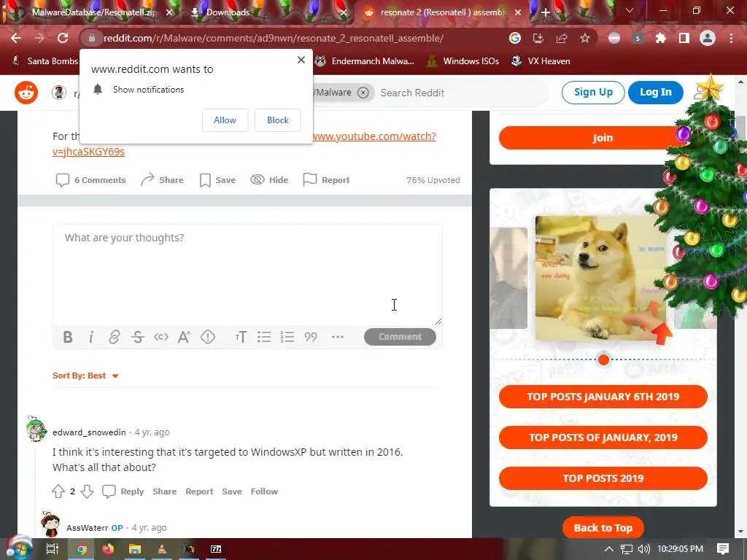Click the carousel position dot

603,359
